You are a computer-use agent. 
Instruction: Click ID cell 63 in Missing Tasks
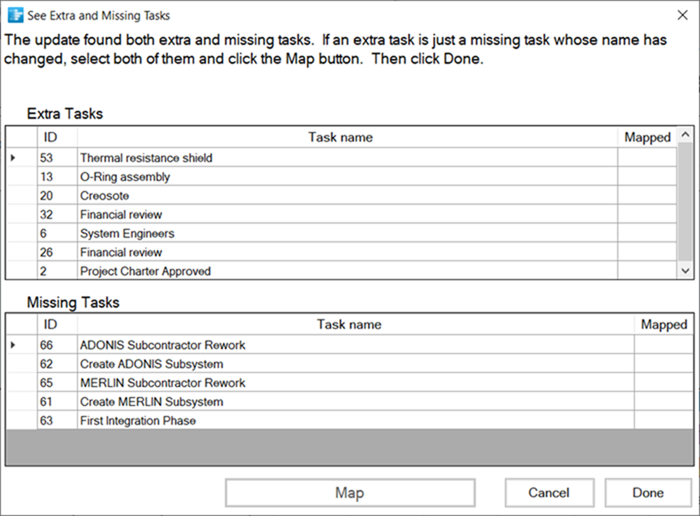tap(57, 421)
